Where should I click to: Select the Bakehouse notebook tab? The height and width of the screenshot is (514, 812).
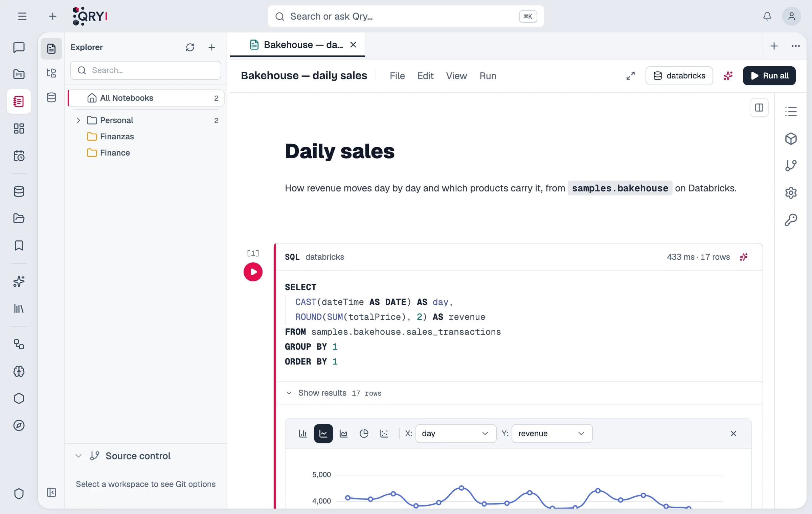(x=297, y=45)
